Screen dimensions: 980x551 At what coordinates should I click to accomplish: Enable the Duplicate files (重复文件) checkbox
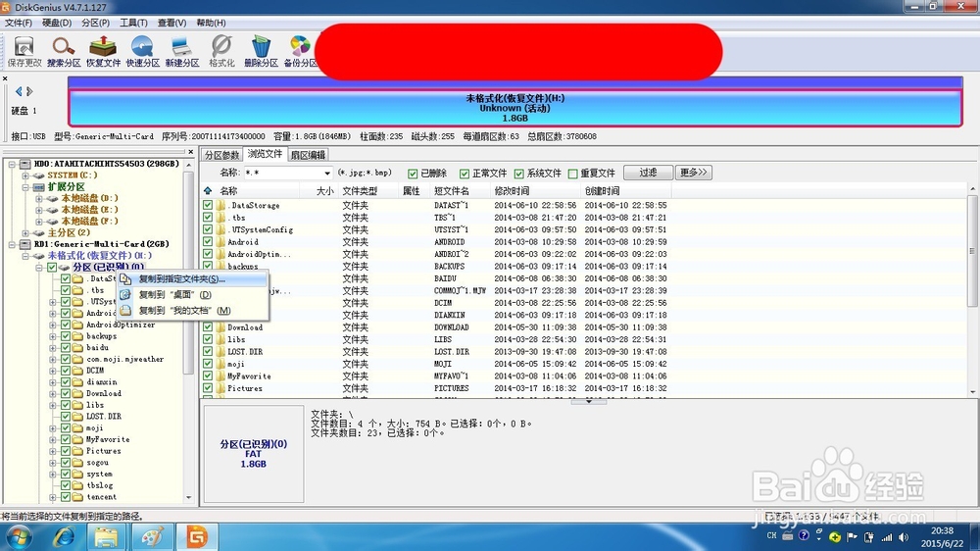pos(572,174)
